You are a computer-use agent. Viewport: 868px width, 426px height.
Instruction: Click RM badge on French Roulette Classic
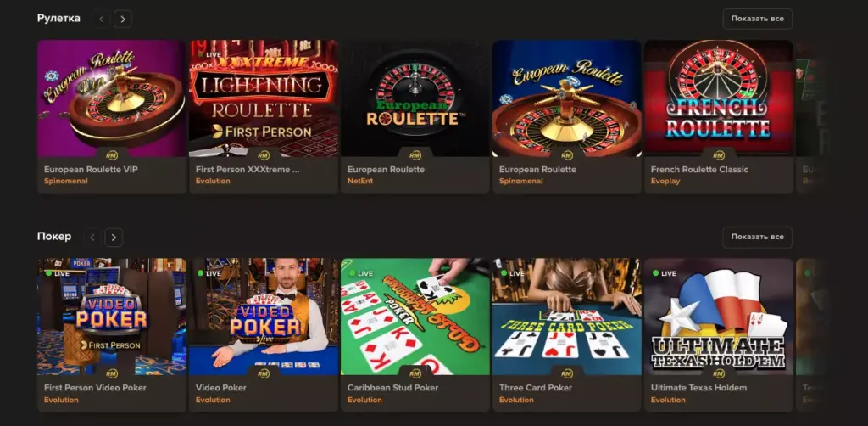coord(719,155)
